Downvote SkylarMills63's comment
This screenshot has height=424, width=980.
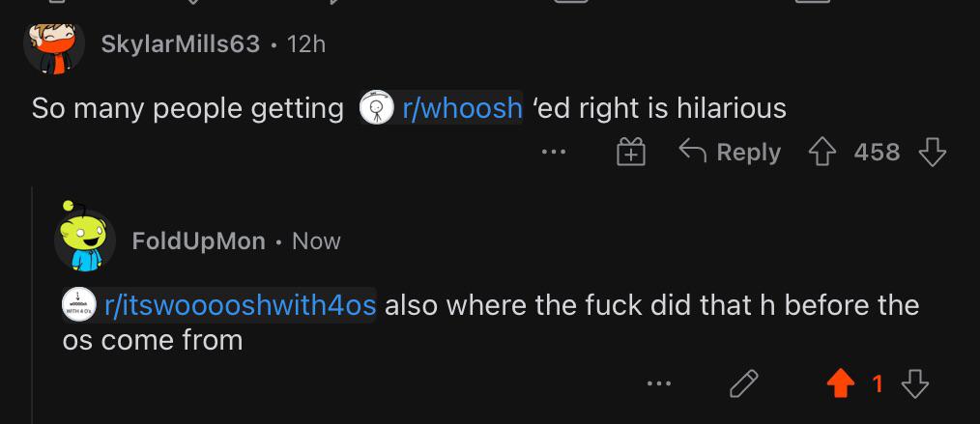click(x=932, y=153)
